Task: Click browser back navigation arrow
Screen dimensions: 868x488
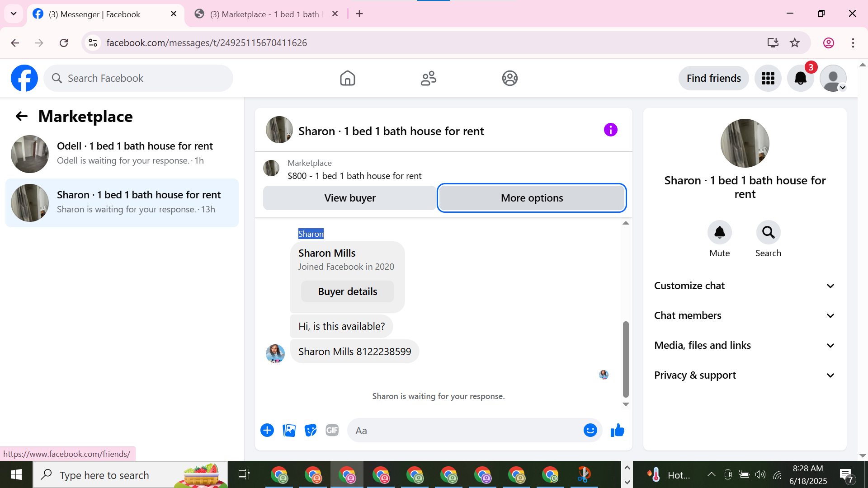Action: 15,42
